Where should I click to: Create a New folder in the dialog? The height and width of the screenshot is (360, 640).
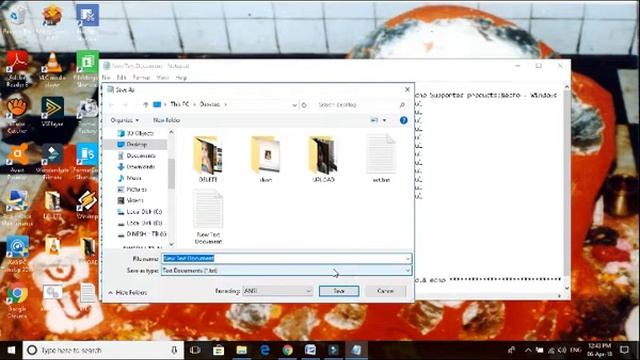tap(167, 120)
